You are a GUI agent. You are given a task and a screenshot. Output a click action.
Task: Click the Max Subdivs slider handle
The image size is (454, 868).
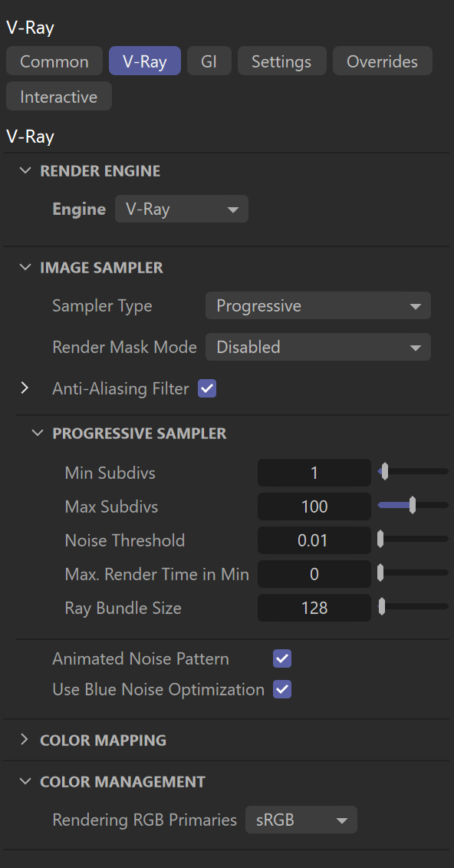click(x=413, y=506)
